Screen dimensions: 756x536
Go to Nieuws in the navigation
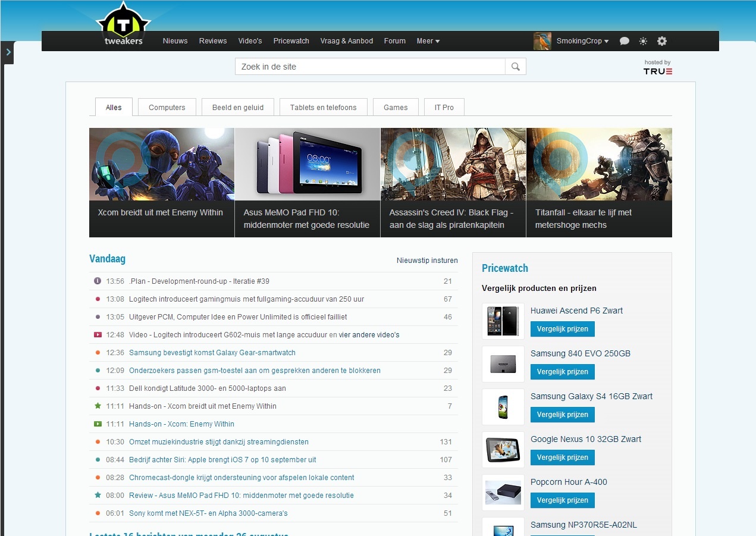pyautogui.click(x=175, y=41)
